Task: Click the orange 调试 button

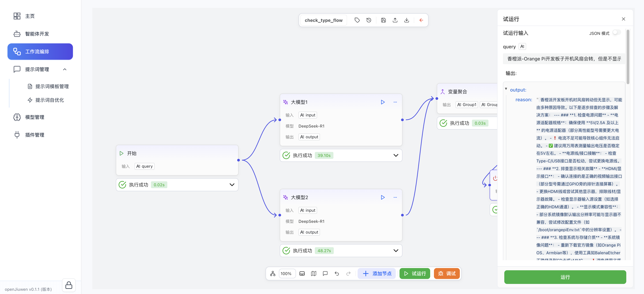Action: (x=447, y=274)
